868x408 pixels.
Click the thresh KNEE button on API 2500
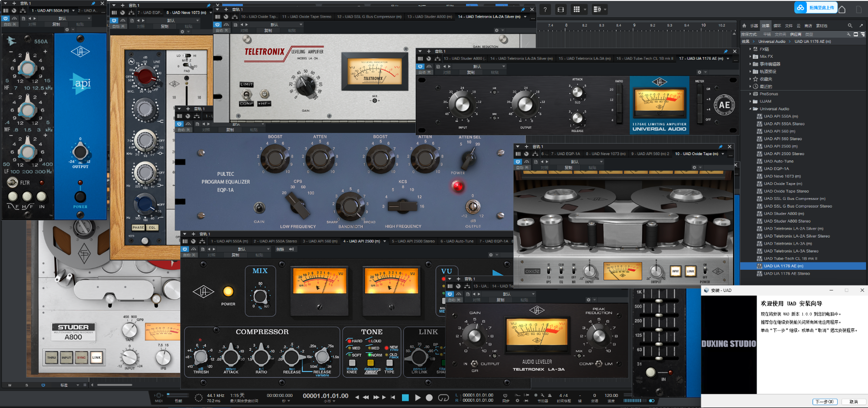pyautogui.click(x=352, y=363)
